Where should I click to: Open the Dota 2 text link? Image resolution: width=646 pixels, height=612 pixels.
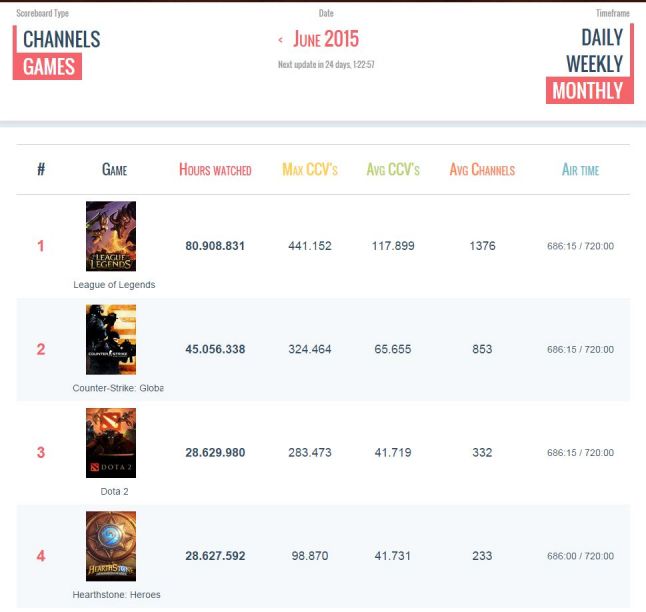click(113, 492)
